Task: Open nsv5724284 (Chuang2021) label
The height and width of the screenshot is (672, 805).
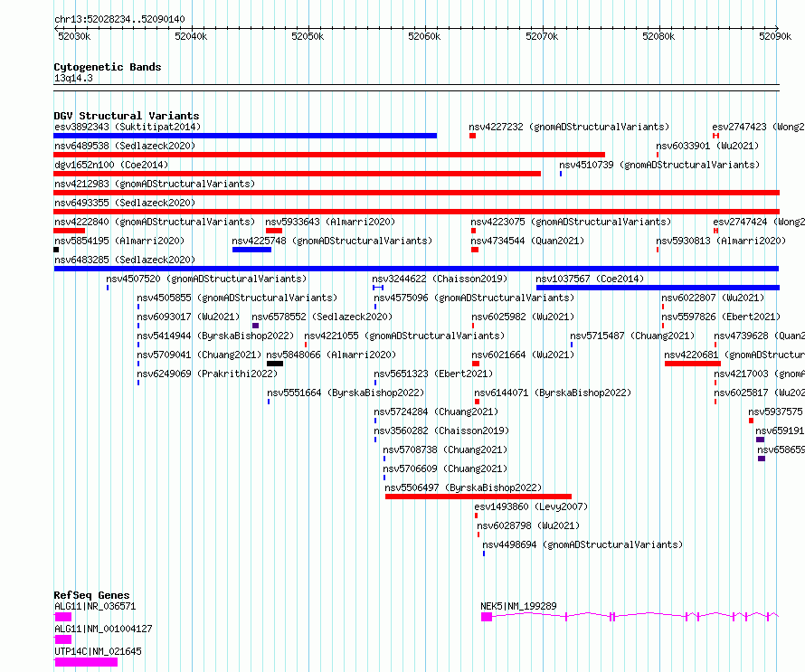Action: click(436, 412)
